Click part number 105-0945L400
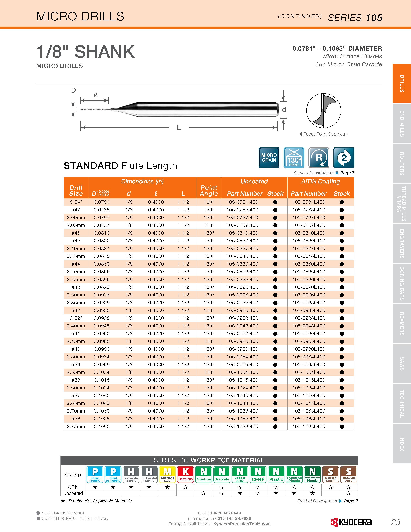The image size is (411, 532). coord(309,326)
